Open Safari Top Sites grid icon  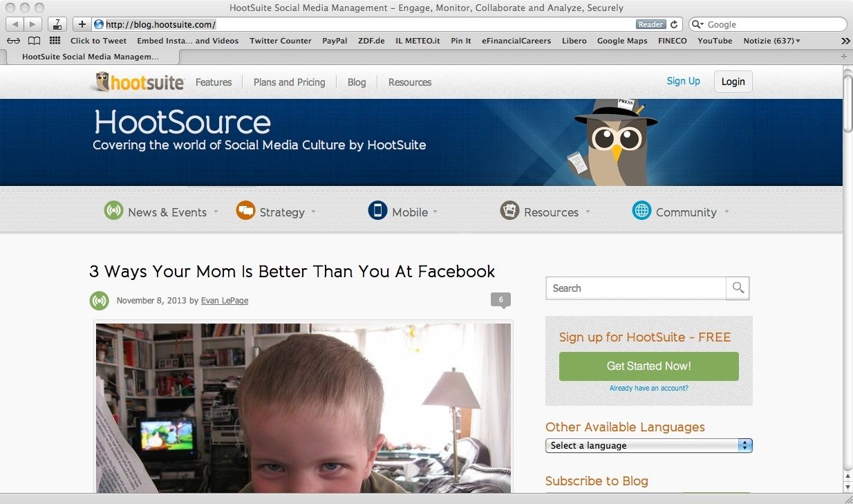(55, 41)
